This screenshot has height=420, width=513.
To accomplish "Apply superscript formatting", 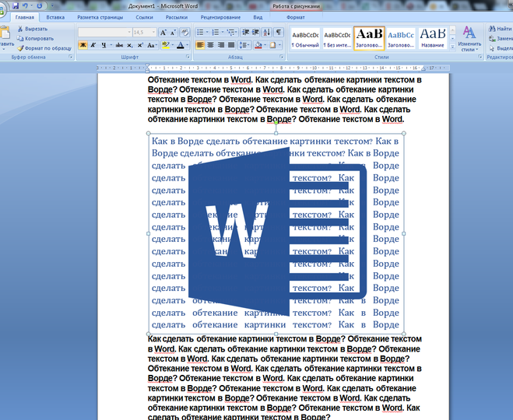I will coord(140,45).
